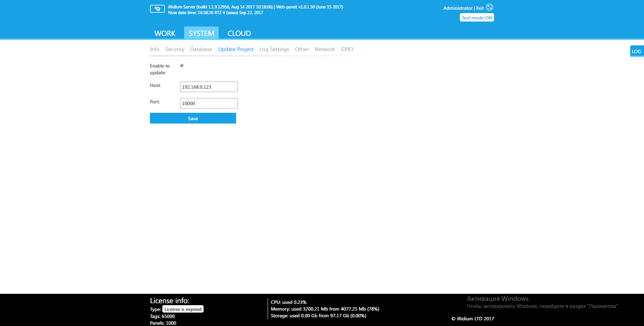
Task: Click the fullscreen icon next to Exit
Action: pos(489,7)
